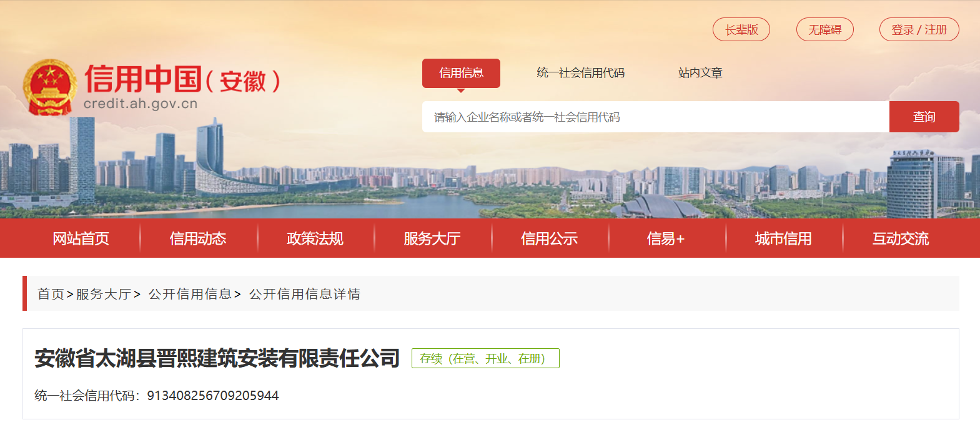Open the 互动交流 navigation menu
The image size is (980, 425).
pos(901,238)
